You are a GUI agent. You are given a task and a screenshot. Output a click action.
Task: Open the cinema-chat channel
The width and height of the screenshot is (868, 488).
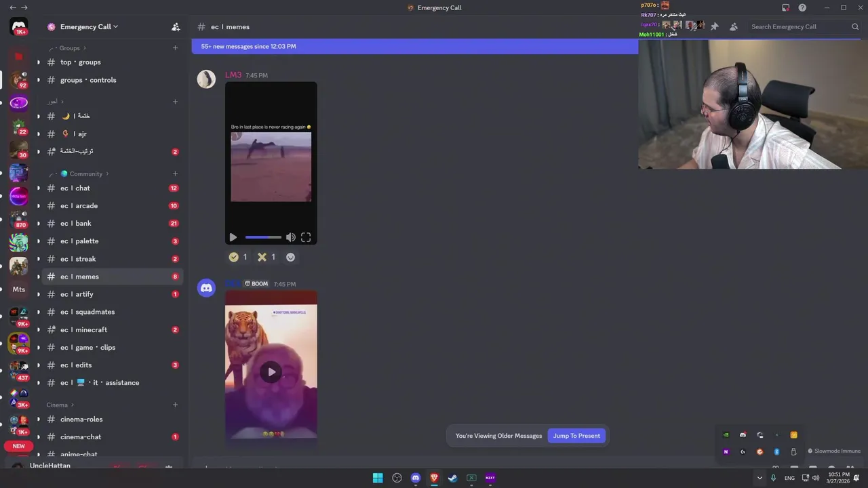point(113,436)
